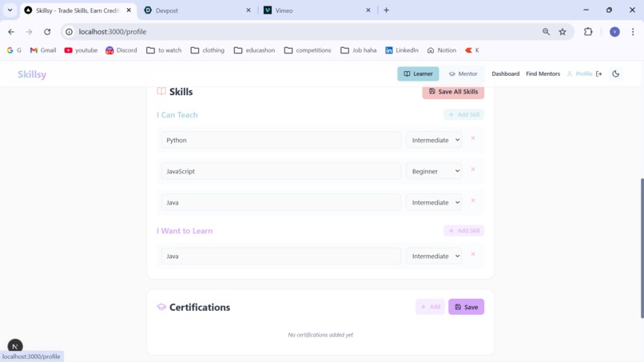The height and width of the screenshot is (362, 644).
Task: Remove Java from I Can Teach
Action: coord(473,201)
